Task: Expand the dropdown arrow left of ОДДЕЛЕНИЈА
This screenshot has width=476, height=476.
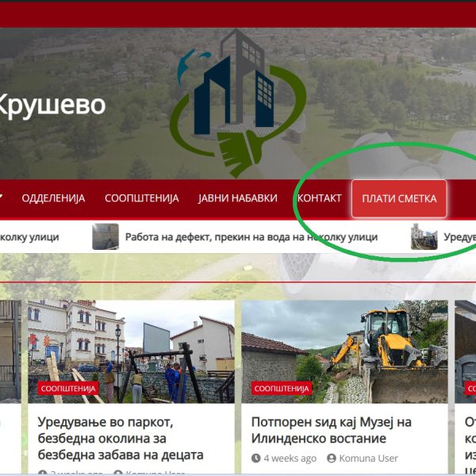Action: tap(2, 197)
